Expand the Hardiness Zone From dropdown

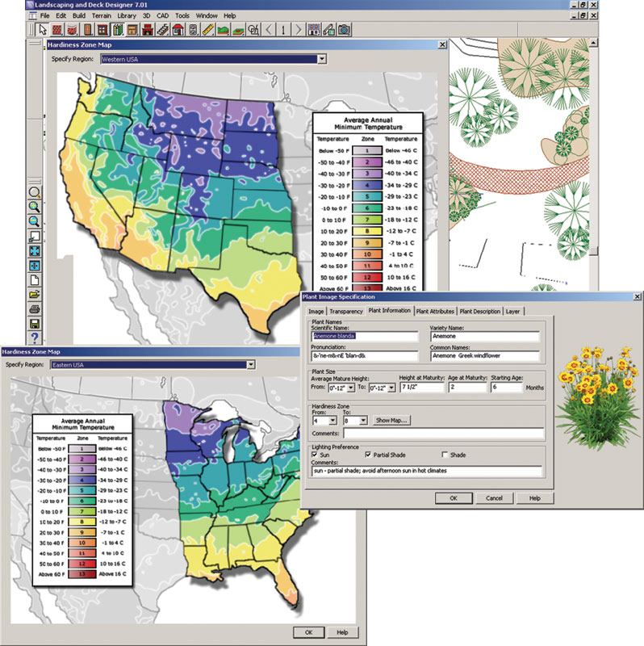click(332, 421)
